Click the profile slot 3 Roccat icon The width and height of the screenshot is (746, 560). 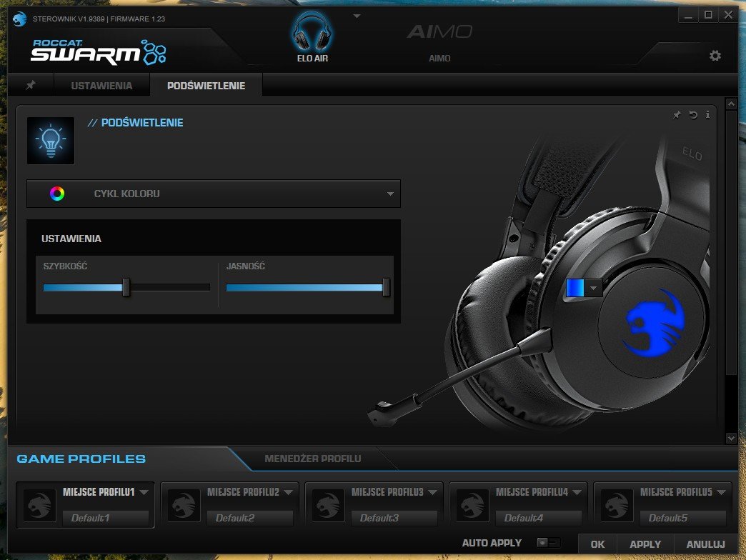[328, 505]
